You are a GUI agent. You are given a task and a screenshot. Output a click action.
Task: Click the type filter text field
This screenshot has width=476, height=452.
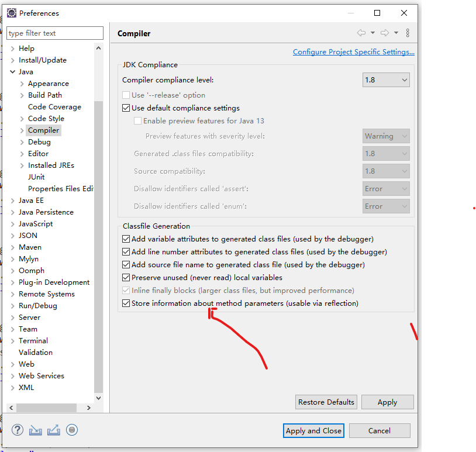tap(55, 33)
